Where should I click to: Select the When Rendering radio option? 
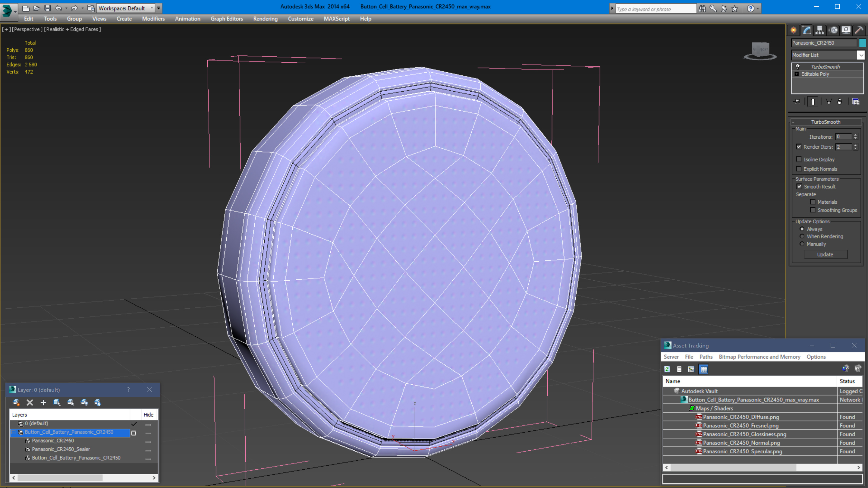802,236
